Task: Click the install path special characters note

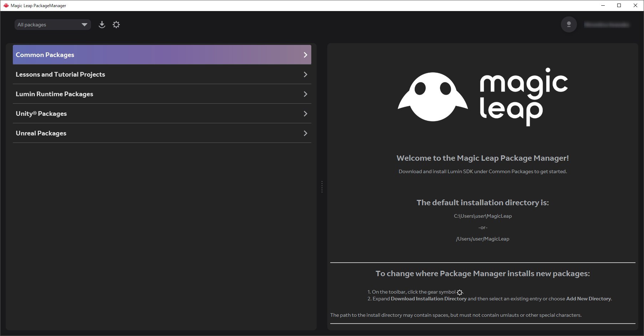Action: coord(456,315)
